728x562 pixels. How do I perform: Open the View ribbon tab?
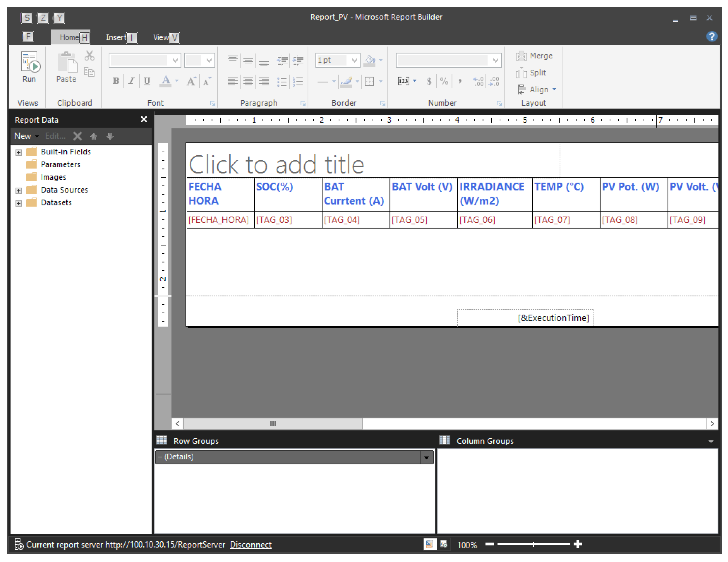coord(161,37)
